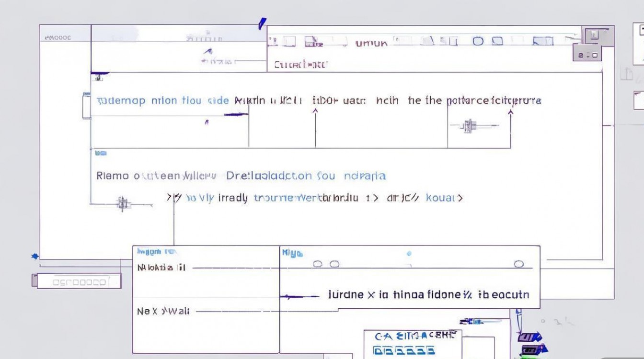
Task: Click the document icon left of 'umun'
Action: click(313, 42)
